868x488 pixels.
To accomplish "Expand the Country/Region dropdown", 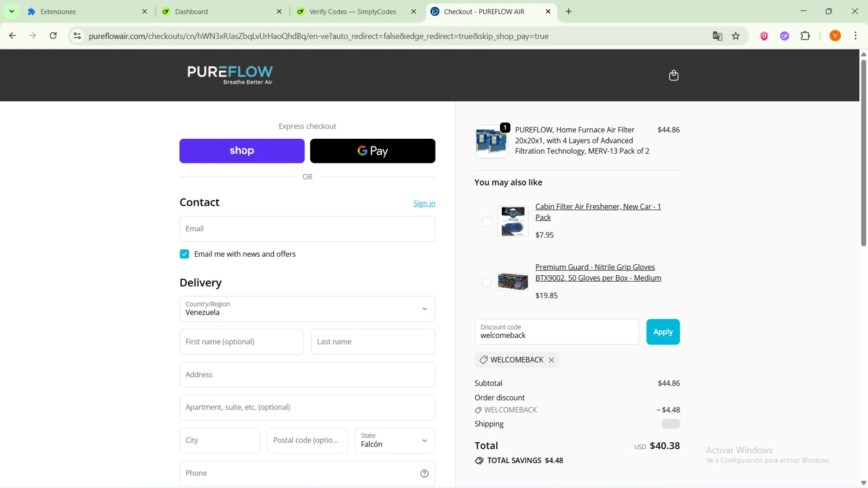I will (307, 309).
